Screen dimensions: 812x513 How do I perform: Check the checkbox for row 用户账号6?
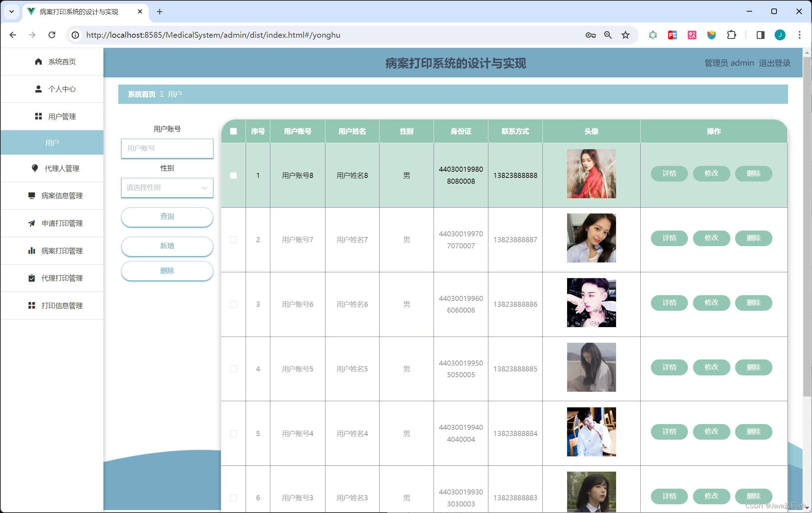[x=233, y=304]
